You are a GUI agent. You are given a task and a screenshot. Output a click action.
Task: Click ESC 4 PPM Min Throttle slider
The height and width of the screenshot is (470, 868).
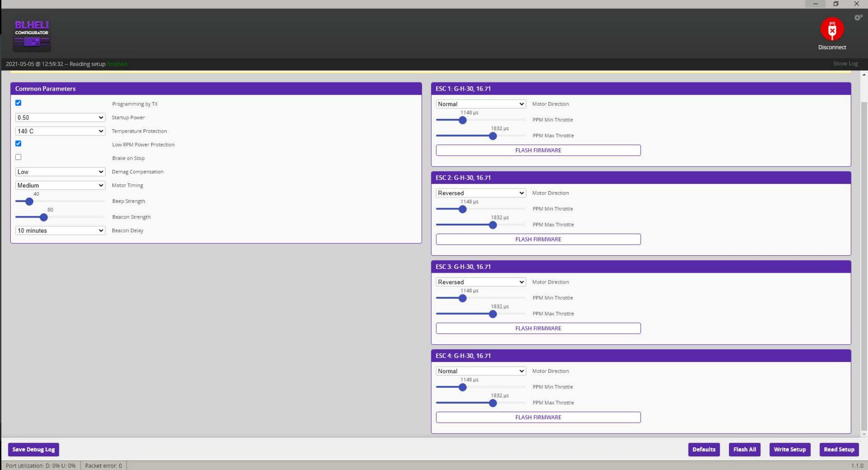coord(481,387)
